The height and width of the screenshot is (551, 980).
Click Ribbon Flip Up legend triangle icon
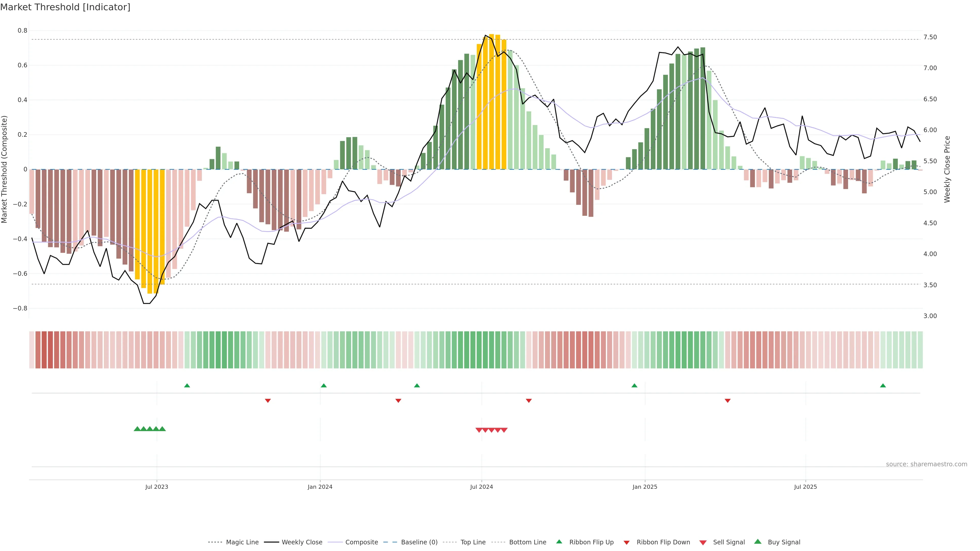click(x=559, y=542)
